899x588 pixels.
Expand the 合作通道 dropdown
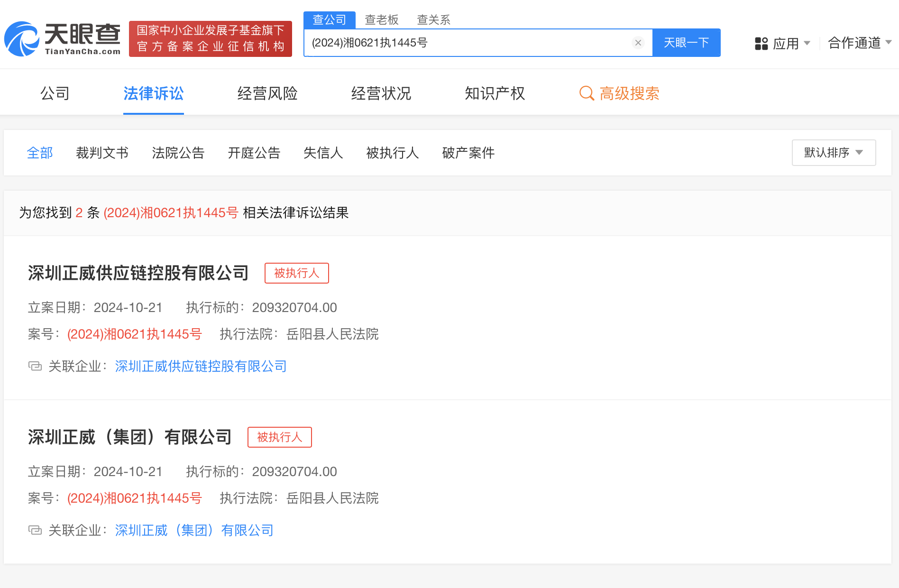click(860, 43)
